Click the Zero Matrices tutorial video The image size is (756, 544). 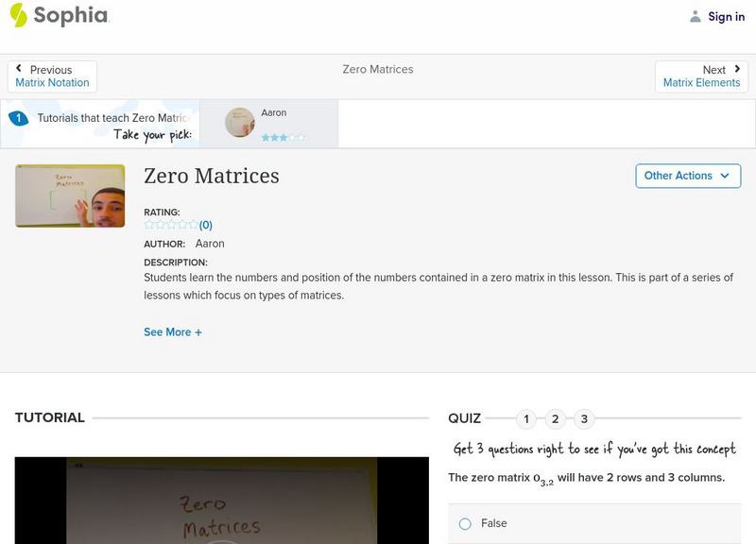[218, 510]
